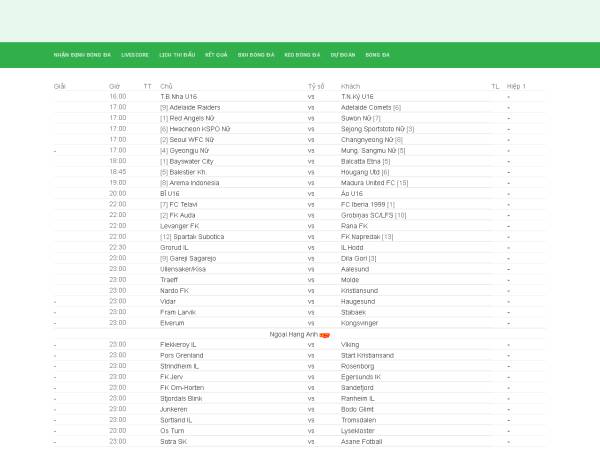The height and width of the screenshot is (450, 600).
Task: Open the Bodo Glimt team link
Action: point(359,409)
